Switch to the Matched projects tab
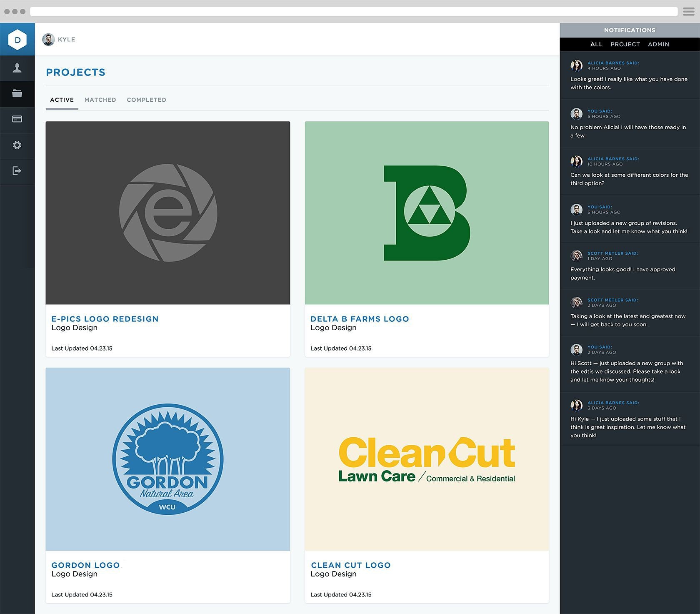700x614 pixels. 100,100
